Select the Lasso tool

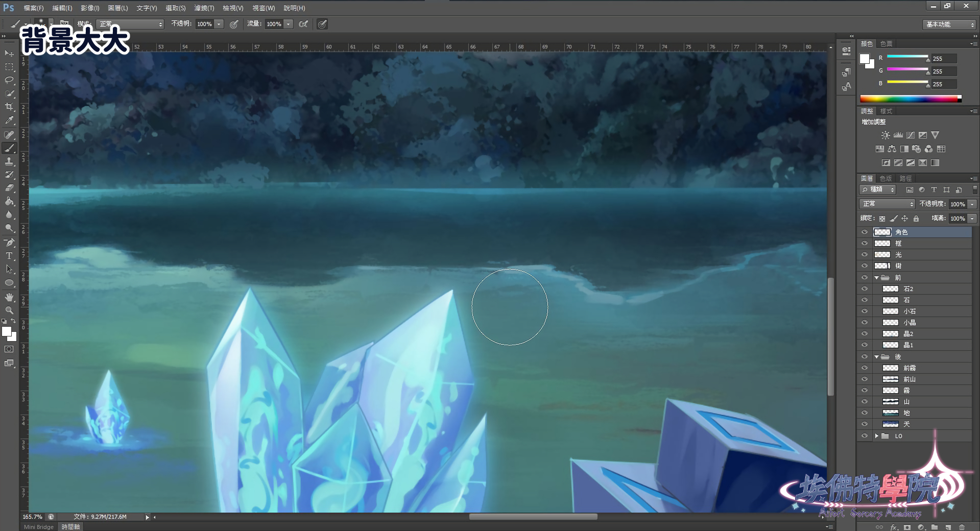point(9,80)
